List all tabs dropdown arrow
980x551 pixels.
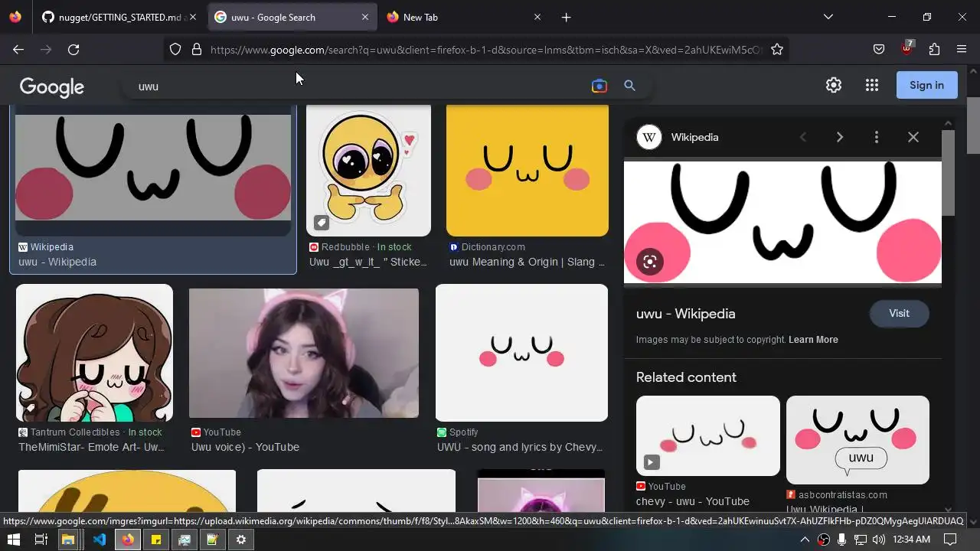pyautogui.click(x=828, y=17)
